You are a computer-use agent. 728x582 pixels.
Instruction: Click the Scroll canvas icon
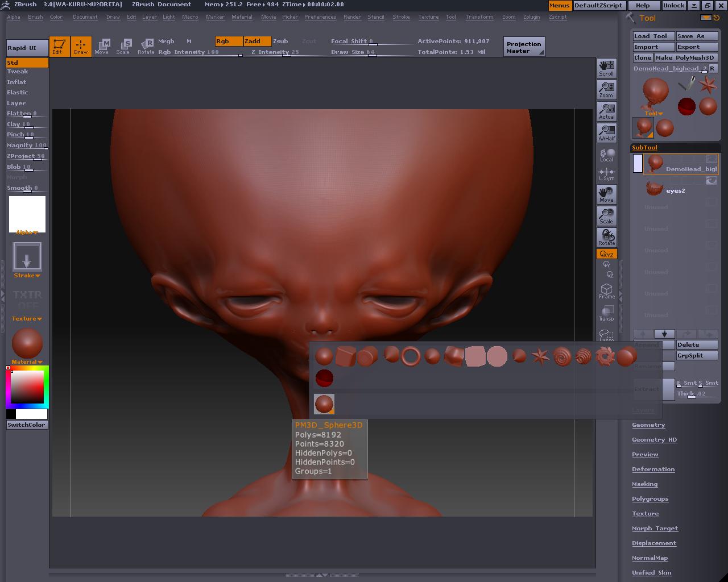[x=606, y=68]
